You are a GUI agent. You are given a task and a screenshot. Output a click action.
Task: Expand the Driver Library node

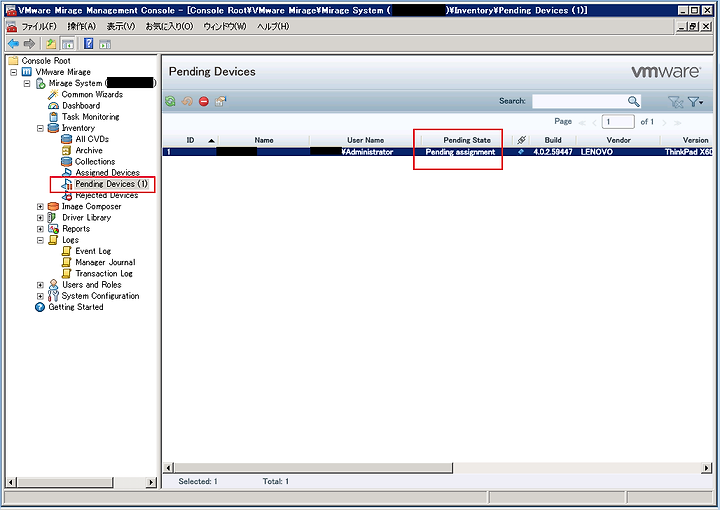40,218
